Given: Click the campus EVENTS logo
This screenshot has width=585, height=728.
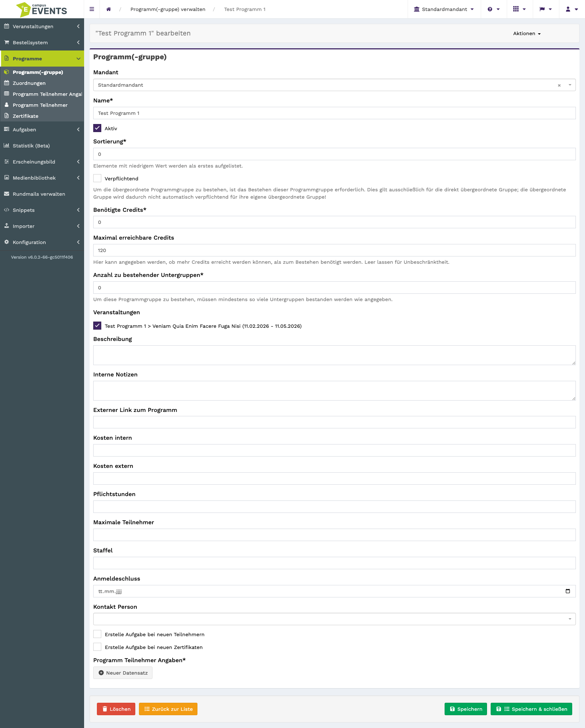Looking at the screenshot, I should click(42, 10).
